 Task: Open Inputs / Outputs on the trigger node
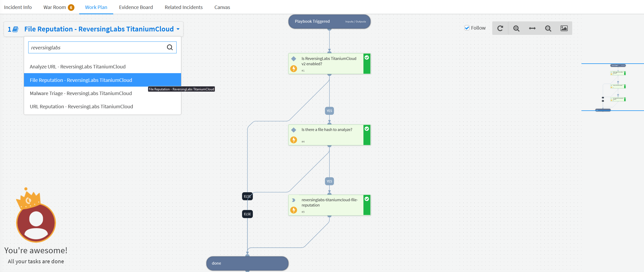(x=356, y=22)
